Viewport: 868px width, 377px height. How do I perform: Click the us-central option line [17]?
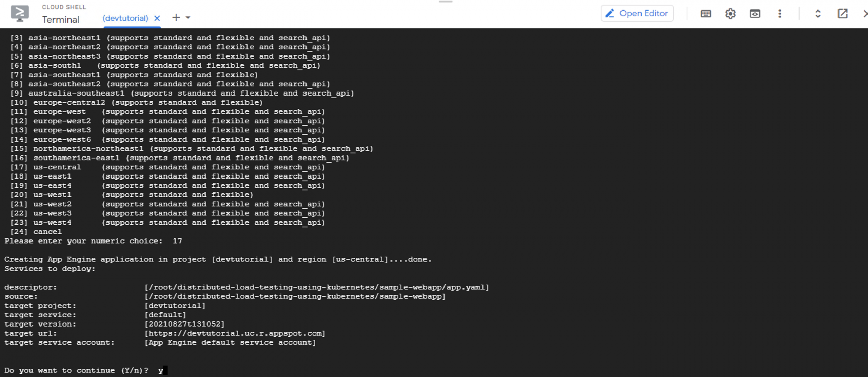click(167, 167)
